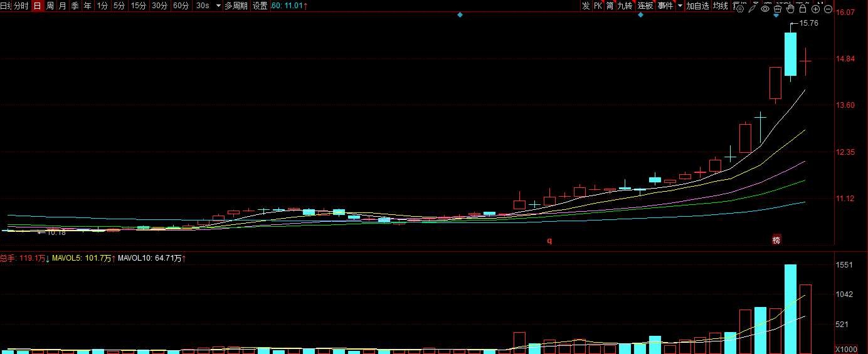Click the 1551 volume axis value
Screen dimensions: 868x354
coord(845,265)
